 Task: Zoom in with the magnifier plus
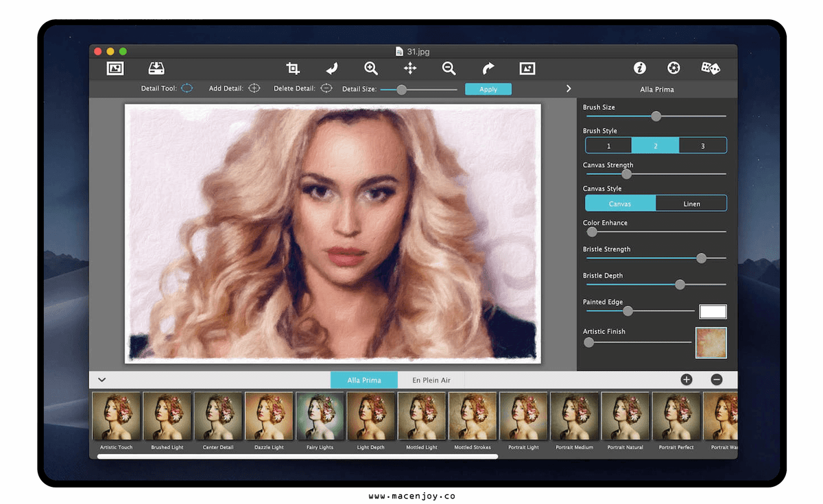coord(371,68)
